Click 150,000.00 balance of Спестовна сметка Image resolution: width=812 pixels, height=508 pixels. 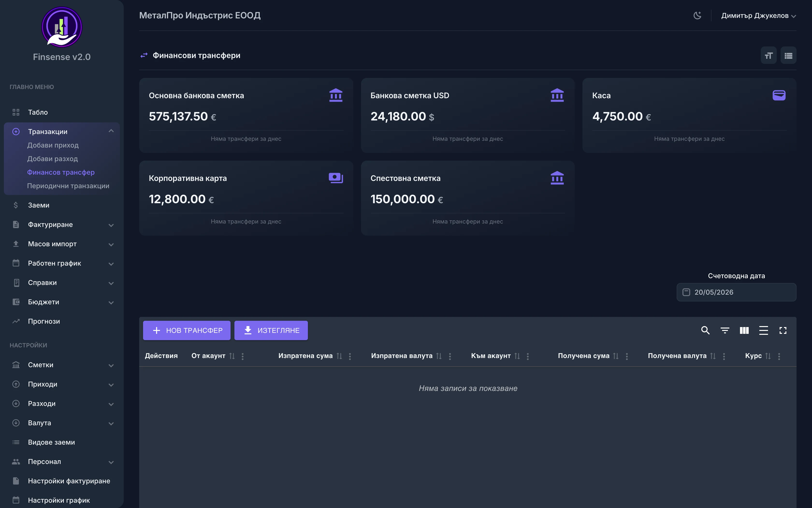coord(407,199)
